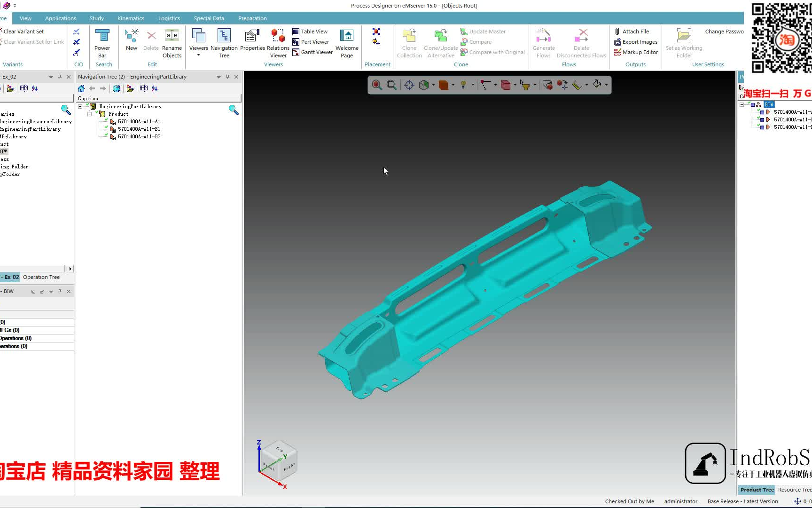Click the Markup Editor button

[x=636, y=52]
